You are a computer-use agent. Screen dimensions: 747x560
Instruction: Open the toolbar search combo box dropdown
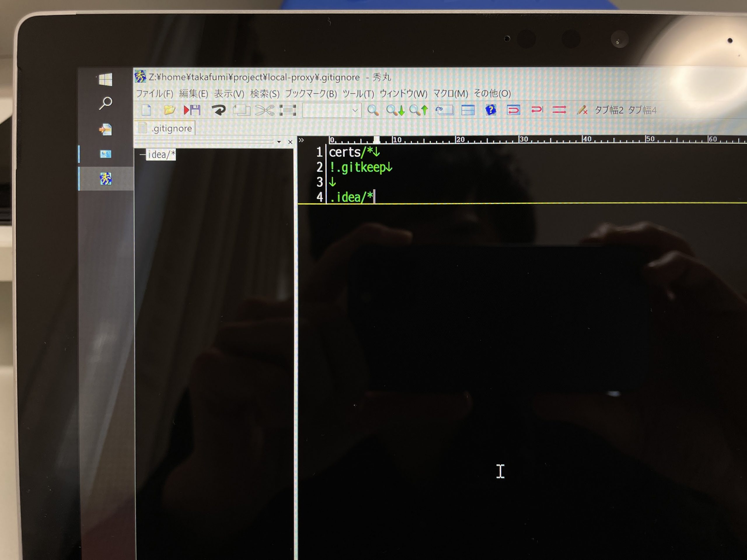click(355, 110)
